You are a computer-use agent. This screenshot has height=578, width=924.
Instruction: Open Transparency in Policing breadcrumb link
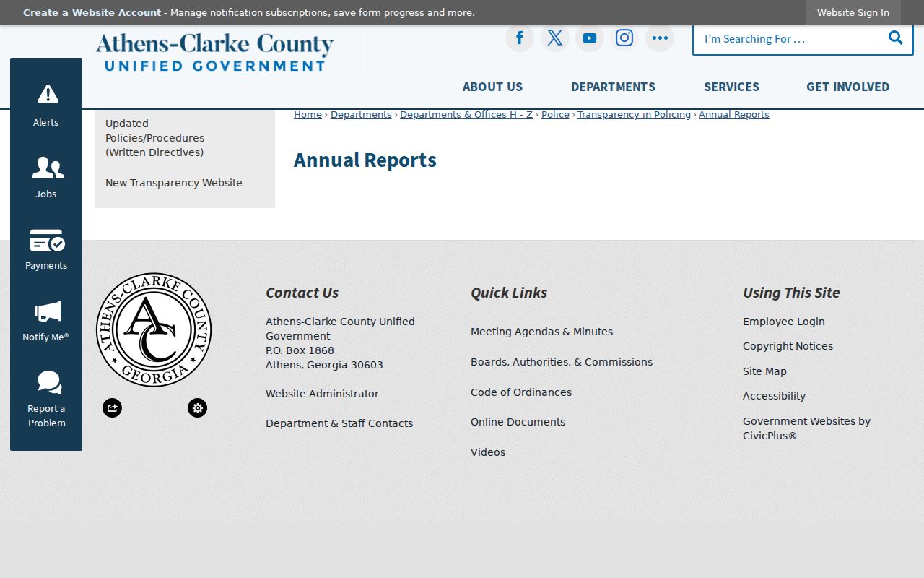634,115
